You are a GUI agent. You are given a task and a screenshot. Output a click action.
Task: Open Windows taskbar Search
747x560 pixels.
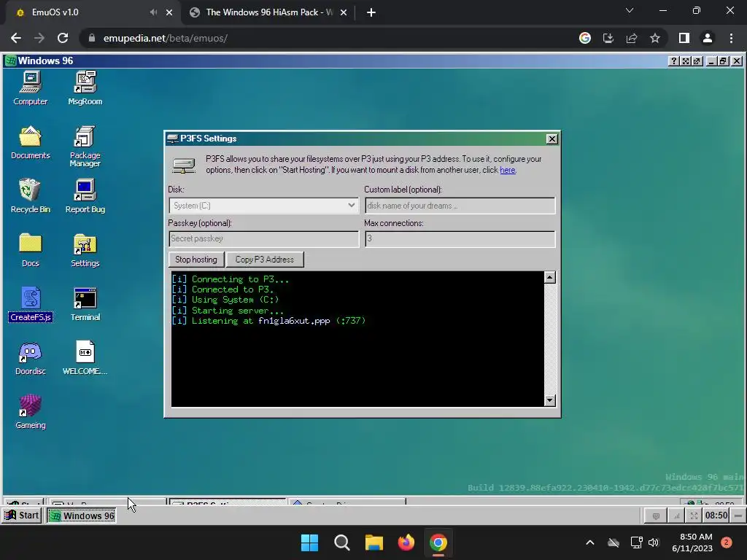point(341,542)
